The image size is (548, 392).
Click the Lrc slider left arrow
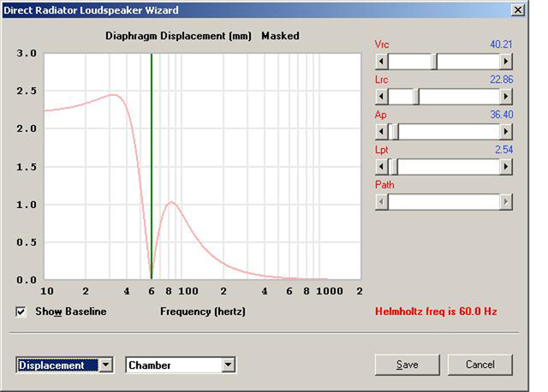[x=382, y=97]
